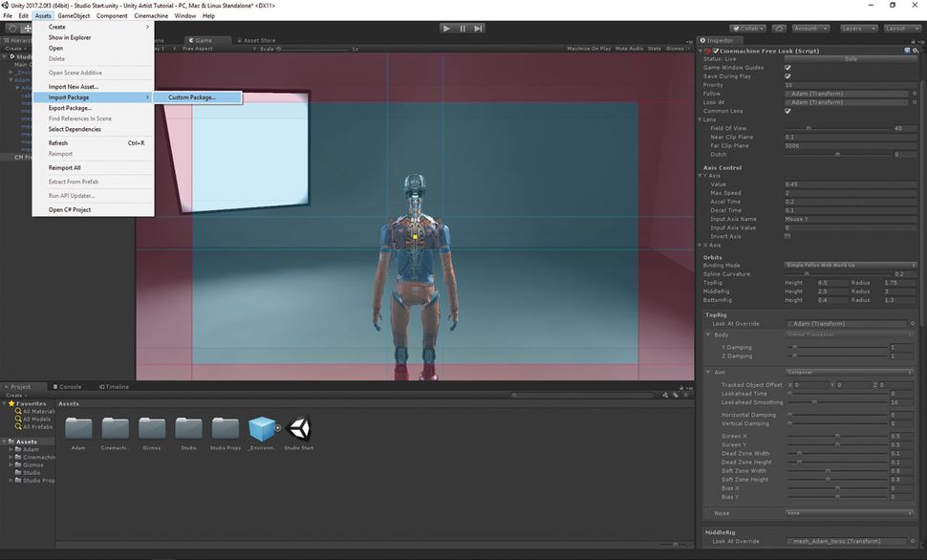
Task: Enable the Invert Axis checkbox
Action: click(x=787, y=236)
